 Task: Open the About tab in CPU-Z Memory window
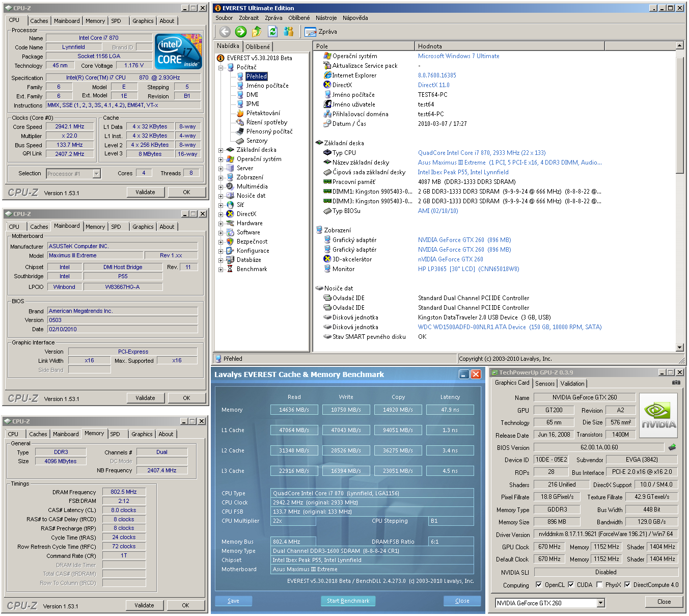(x=166, y=434)
